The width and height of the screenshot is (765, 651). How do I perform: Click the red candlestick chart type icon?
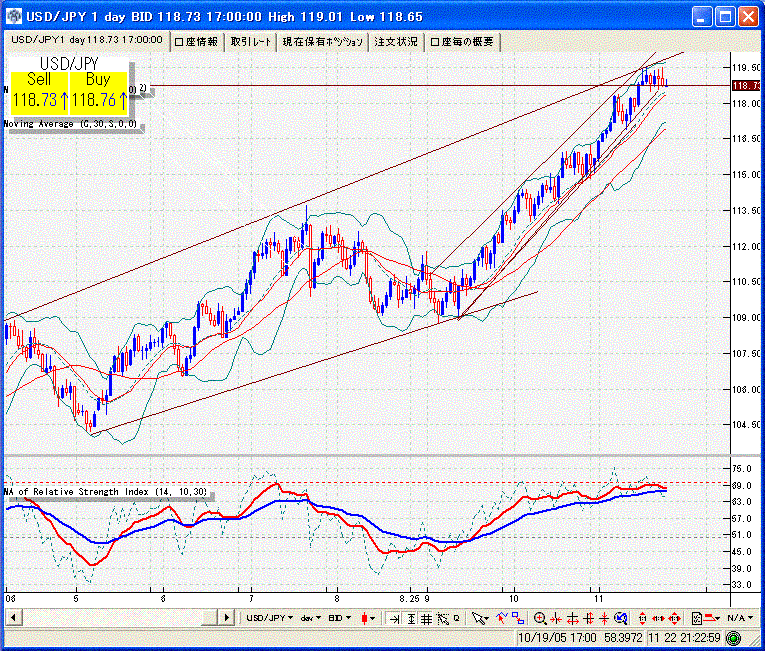click(x=364, y=618)
